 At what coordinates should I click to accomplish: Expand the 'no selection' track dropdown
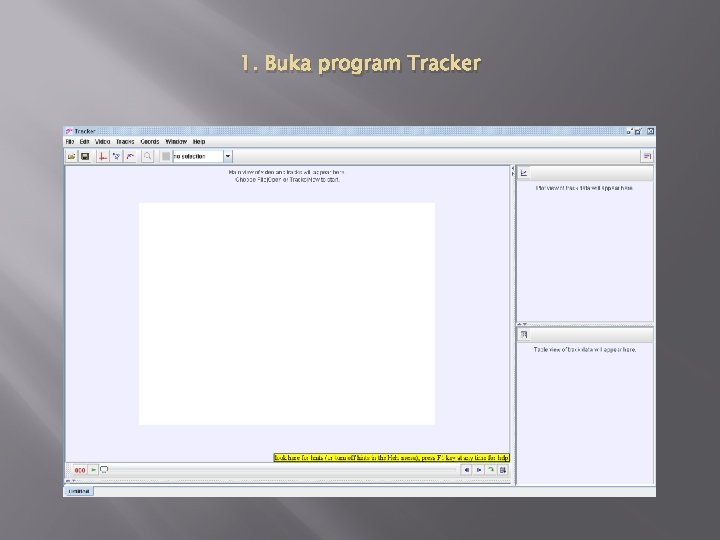tap(228, 157)
